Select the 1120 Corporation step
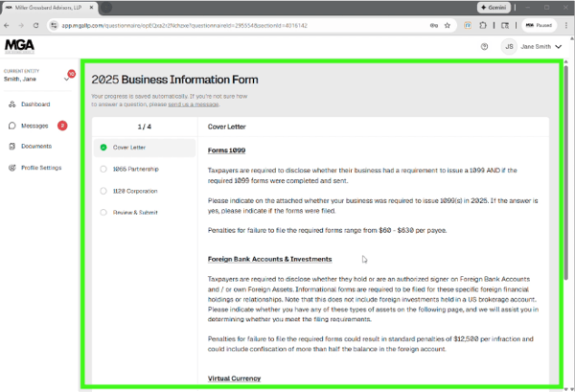575x392 pixels. [133, 191]
